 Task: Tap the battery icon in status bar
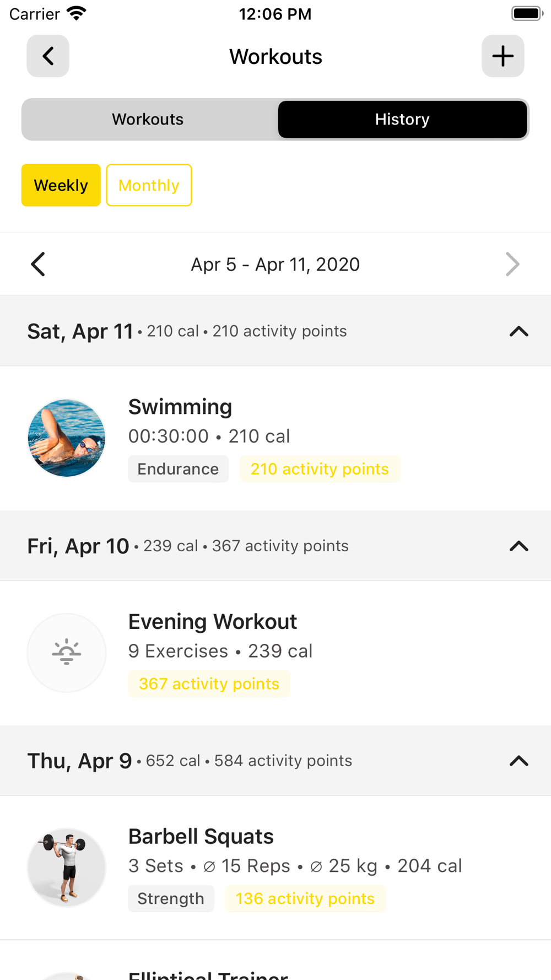coord(527,14)
